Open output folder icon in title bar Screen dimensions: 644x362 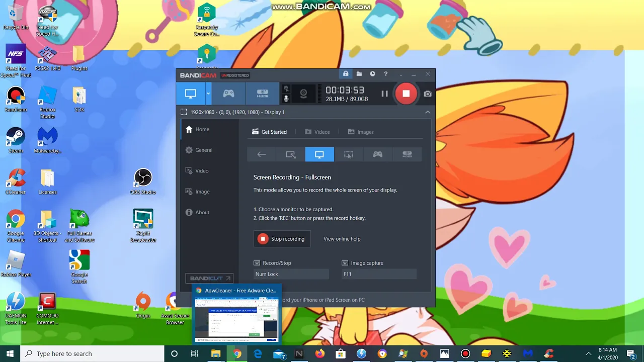359,74
